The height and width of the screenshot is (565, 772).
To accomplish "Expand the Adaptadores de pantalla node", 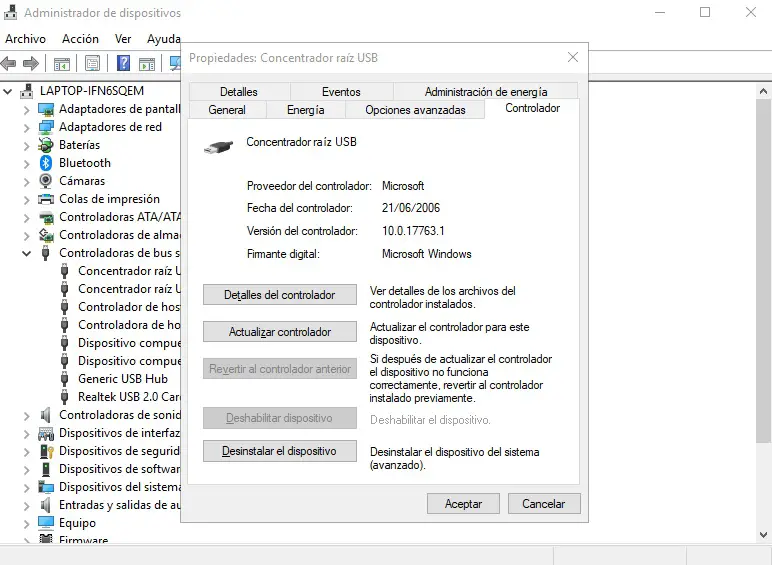I will pos(27,110).
